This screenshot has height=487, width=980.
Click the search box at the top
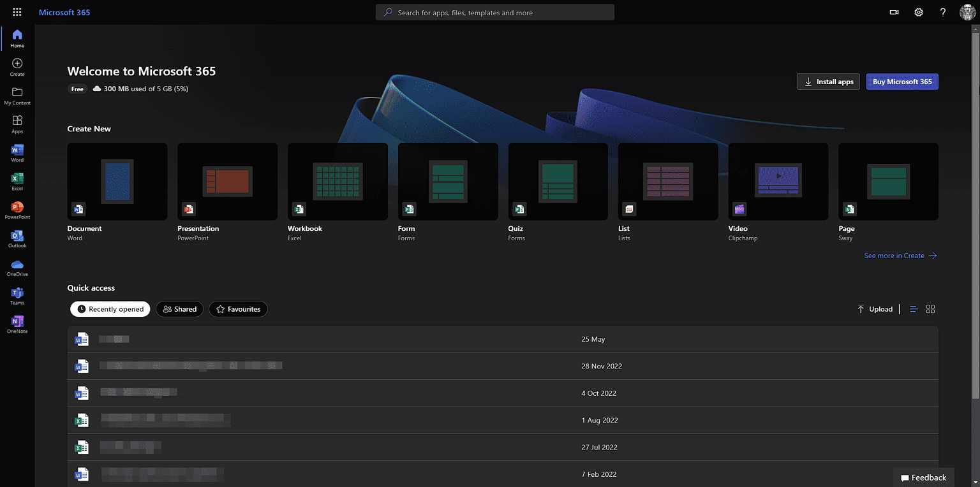[x=495, y=13]
